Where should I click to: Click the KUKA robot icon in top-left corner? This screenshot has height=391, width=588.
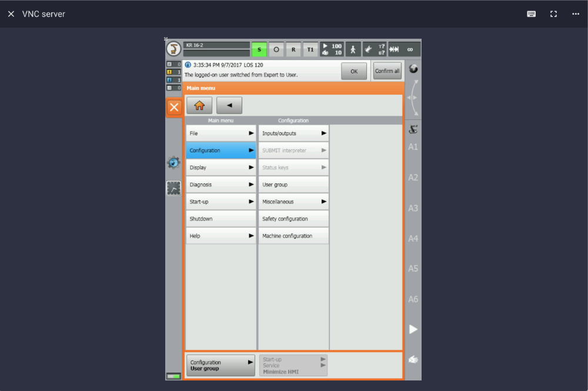tap(173, 49)
